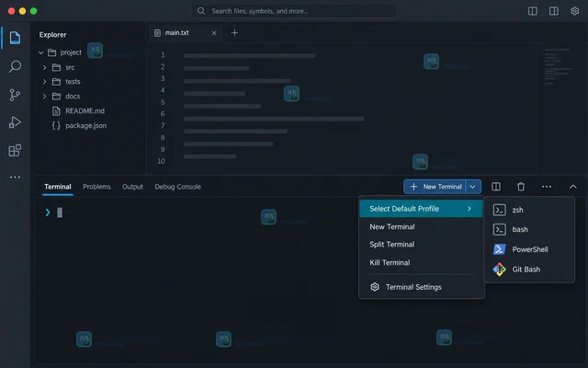Click the README.md file icon
The width and height of the screenshot is (588, 368).
pyautogui.click(x=56, y=110)
